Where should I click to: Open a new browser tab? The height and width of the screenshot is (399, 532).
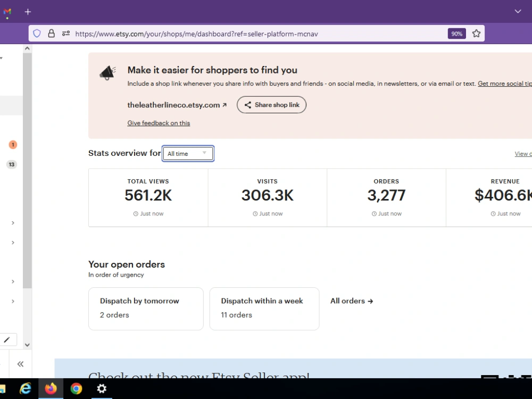pos(28,12)
